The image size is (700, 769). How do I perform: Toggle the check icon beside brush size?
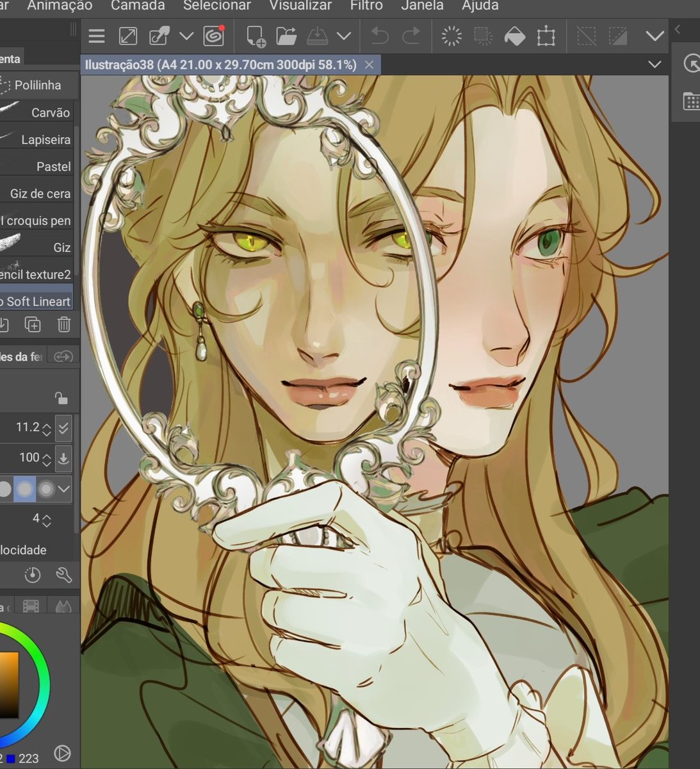(x=63, y=427)
